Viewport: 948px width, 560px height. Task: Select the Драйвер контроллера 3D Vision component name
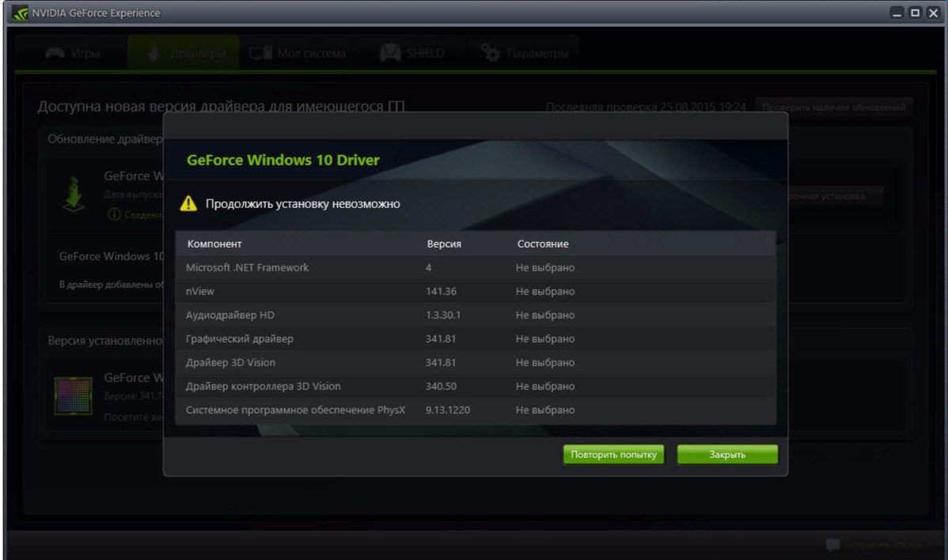pos(263,386)
